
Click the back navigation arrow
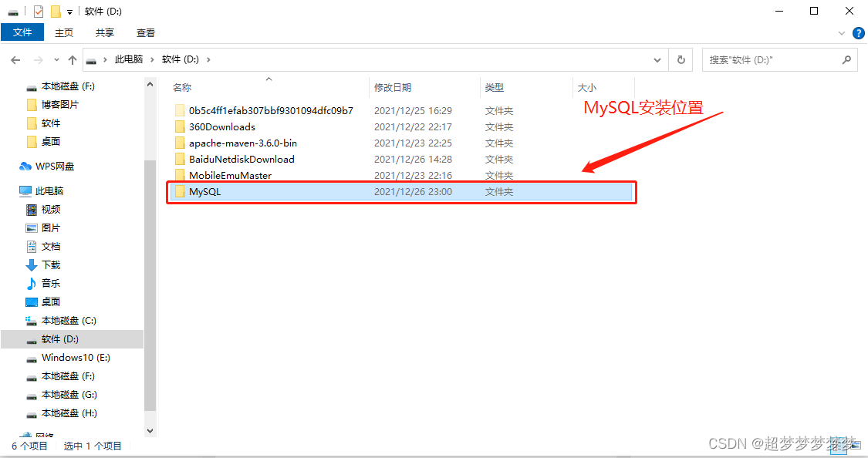[15, 59]
